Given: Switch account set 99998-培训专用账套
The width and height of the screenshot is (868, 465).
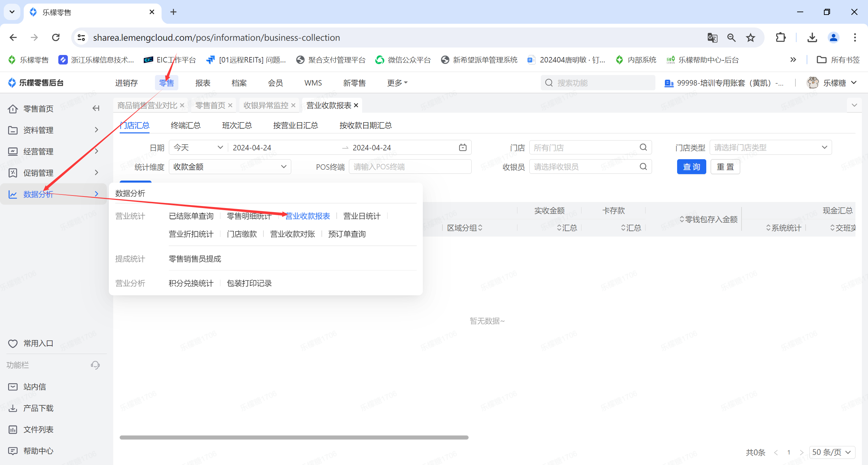Looking at the screenshot, I should pos(724,83).
